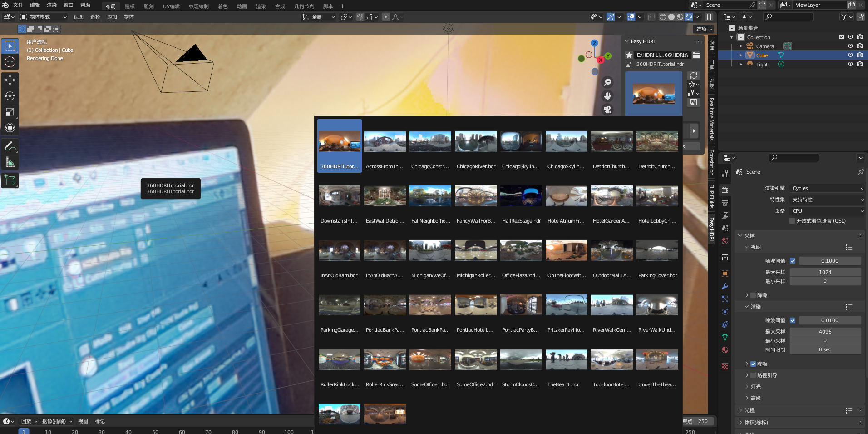Activate the Scale tool
The width and height of the screenshot is (868, 434).
pos(10,112)
